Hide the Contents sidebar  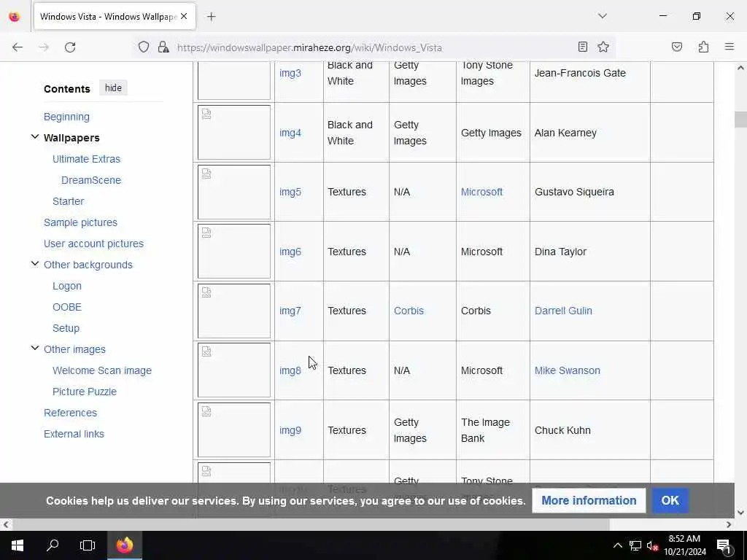pos(113,88)
